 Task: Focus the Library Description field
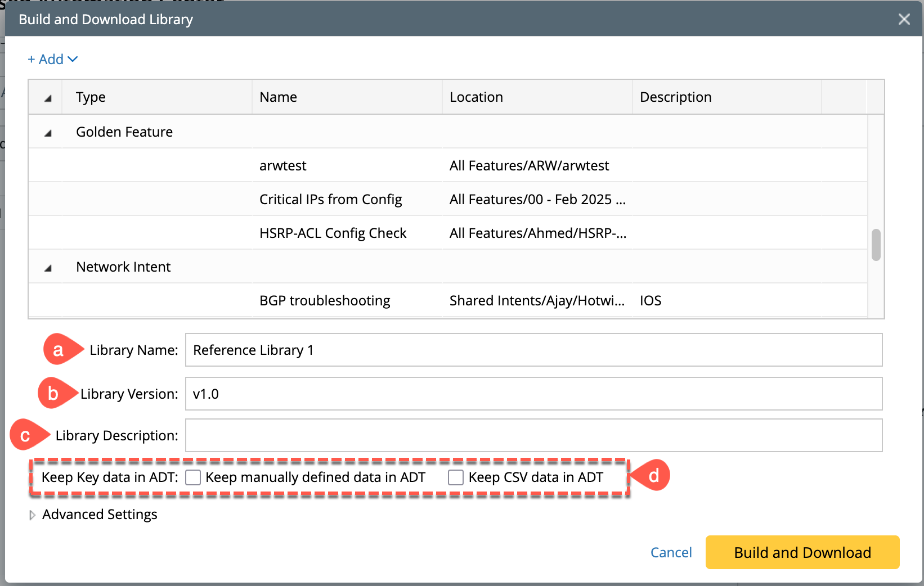533,436
